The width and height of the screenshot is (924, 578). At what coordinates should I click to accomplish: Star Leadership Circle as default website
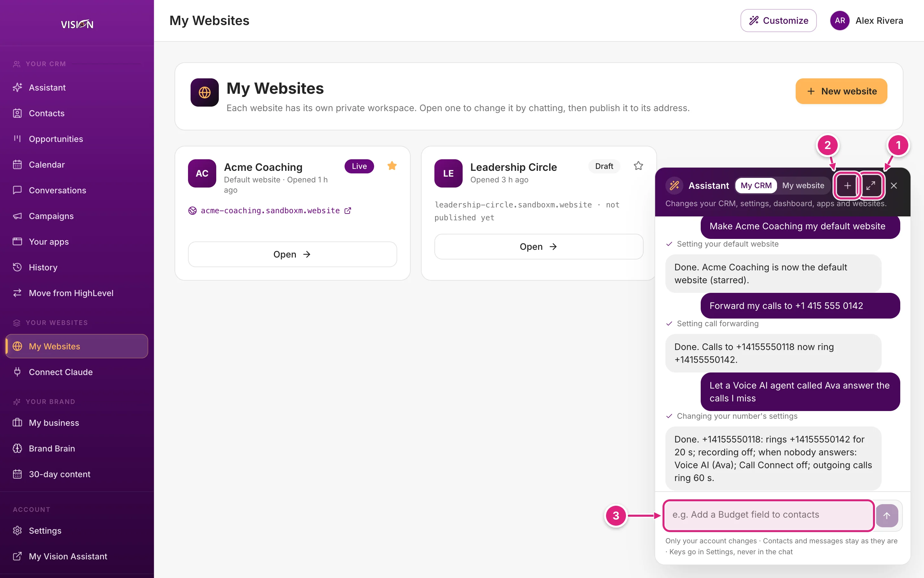coord(638,166)
